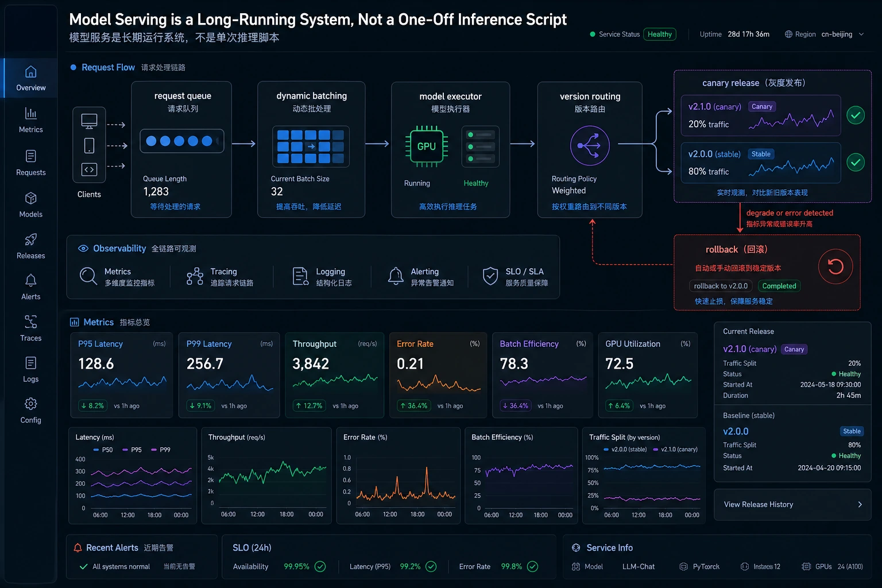This screenshot has width=882, height=588.
Task: Expand the cn-beijing region dropdown arrow
Action: (861, 34)
